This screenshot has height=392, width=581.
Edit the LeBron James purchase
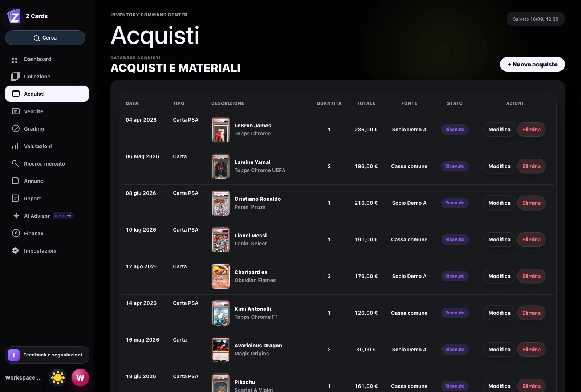tap(499, 130)
